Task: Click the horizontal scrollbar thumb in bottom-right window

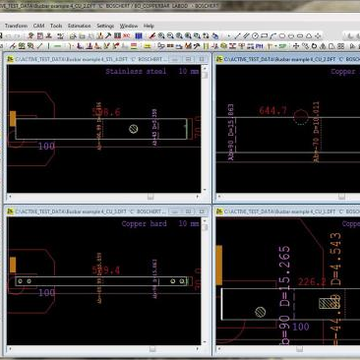Action: [300, 349]
